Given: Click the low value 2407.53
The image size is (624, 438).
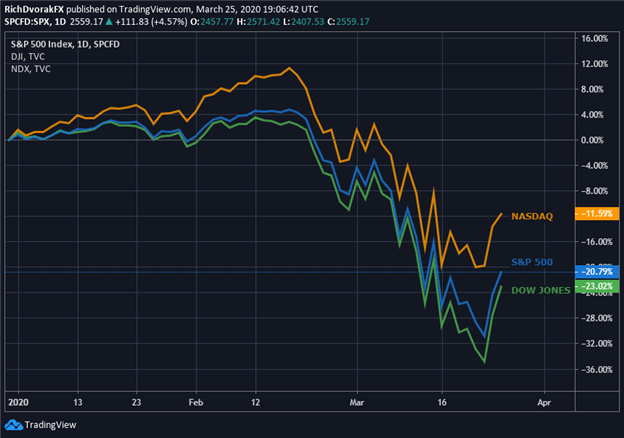Looking at the screenshot, I should pos(308,21).
